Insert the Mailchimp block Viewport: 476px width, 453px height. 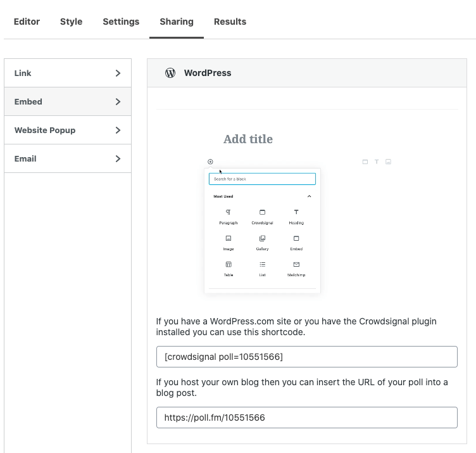click(296, 265)
